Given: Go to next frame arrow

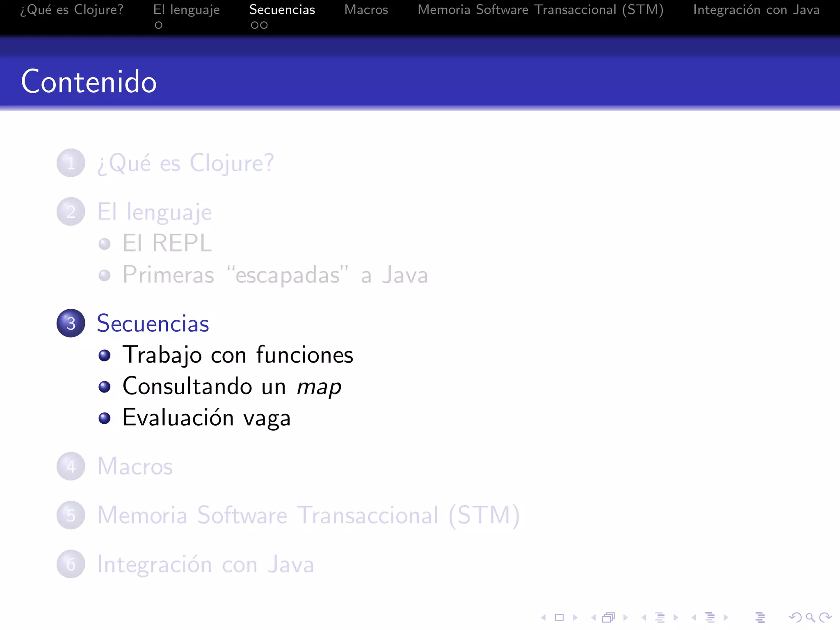Looking at the screenshot, I should click(x=625, y=617).
